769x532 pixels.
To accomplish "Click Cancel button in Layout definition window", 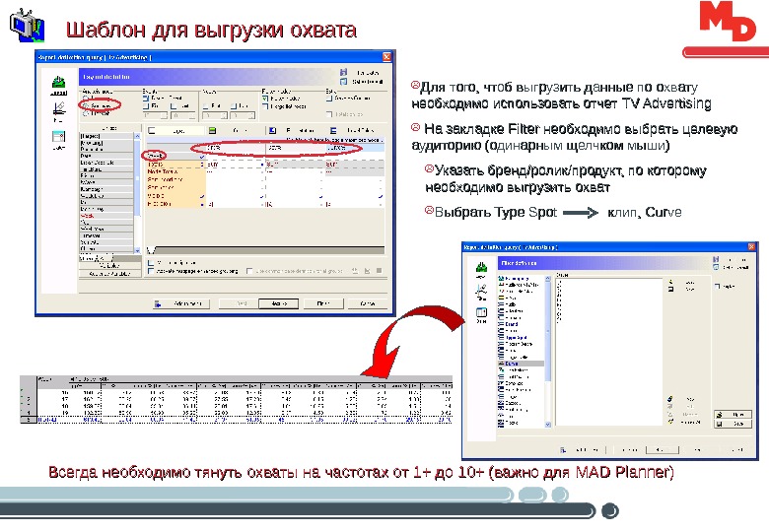I will [x=368, y=303].
